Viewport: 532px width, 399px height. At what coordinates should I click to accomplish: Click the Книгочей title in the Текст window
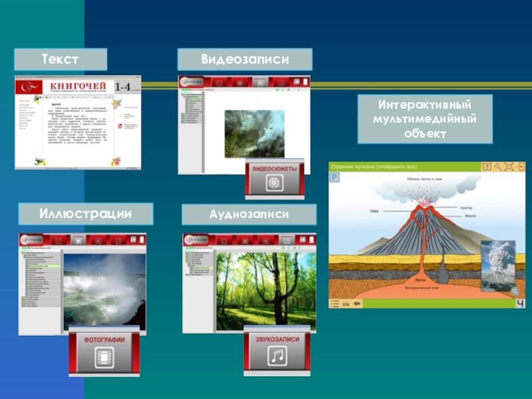tap(78, 86)
